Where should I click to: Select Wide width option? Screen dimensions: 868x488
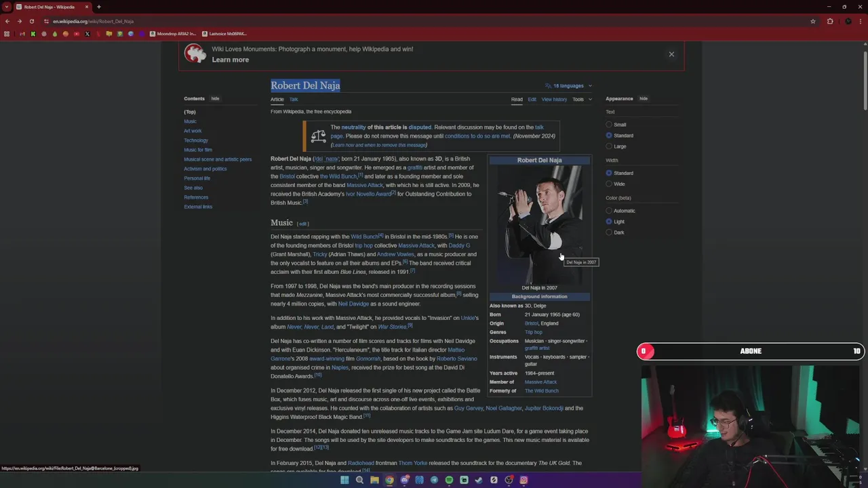coord(609,184)
